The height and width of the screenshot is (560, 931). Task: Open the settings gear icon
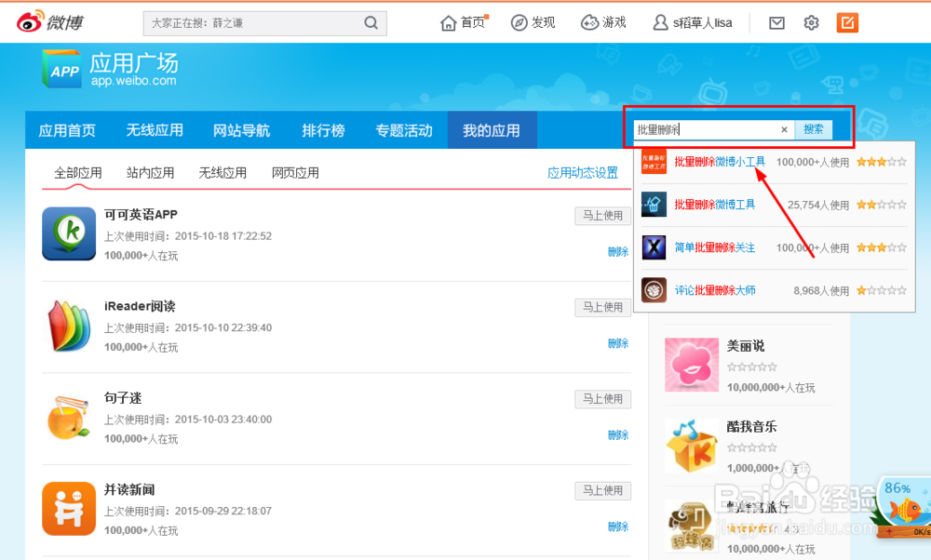(811, 22)
